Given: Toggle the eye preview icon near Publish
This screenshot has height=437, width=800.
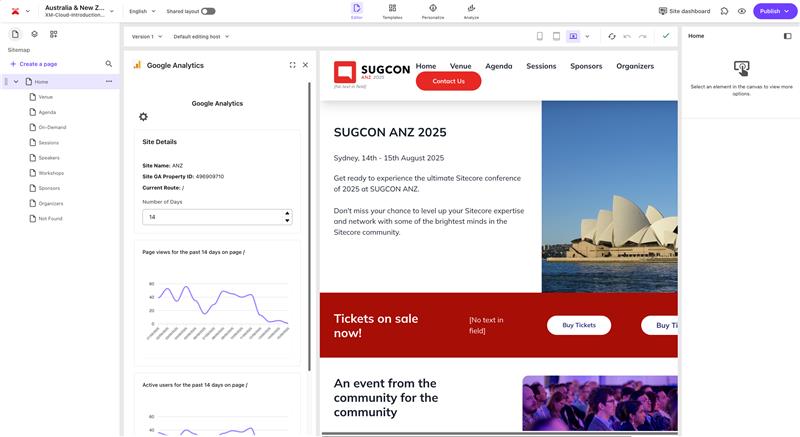Looking at the screenshot, I should pos(742,11).
